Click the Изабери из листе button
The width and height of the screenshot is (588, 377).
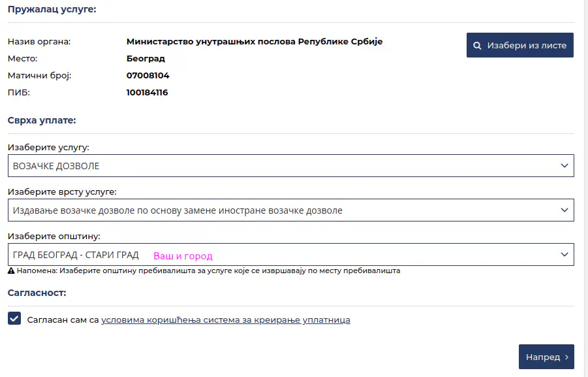(x=519, y=44)
